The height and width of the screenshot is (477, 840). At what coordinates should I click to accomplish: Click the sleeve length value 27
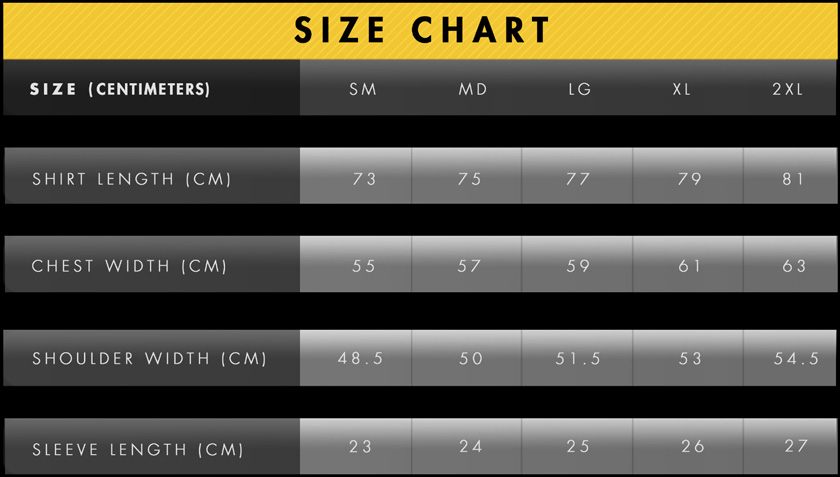click(x=796, y=446)
